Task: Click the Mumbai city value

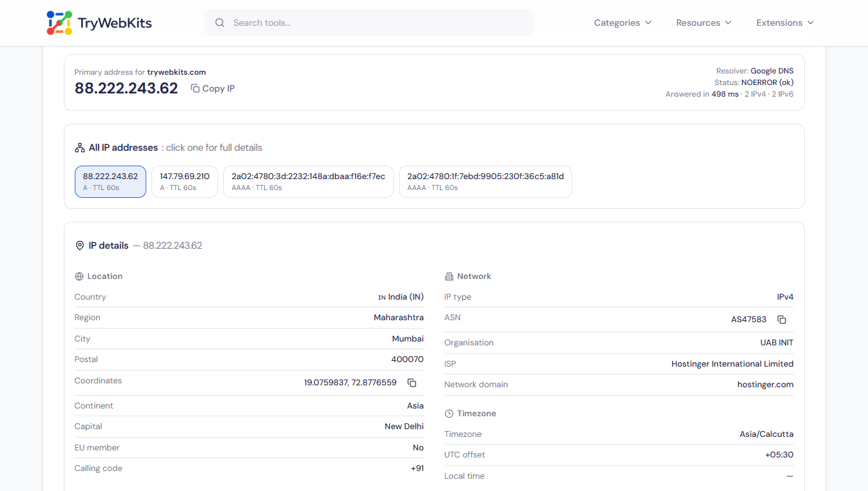Action: click(x=408, y=339)
